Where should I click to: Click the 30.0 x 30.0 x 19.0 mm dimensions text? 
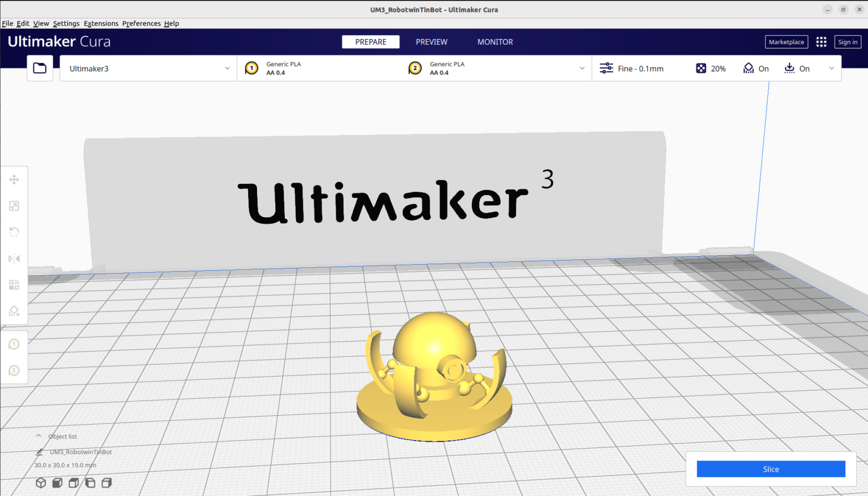[65, 465]
